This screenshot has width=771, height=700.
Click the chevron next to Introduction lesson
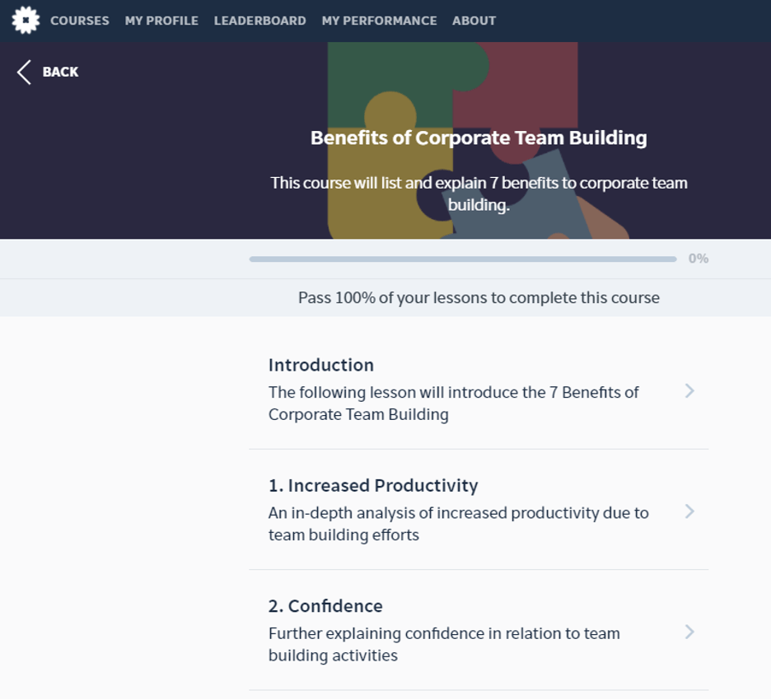click(689, 391)
